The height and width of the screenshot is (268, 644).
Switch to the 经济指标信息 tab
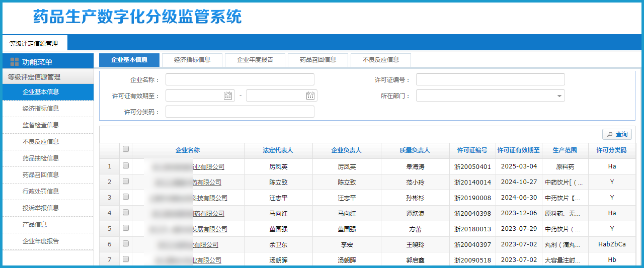192,60
